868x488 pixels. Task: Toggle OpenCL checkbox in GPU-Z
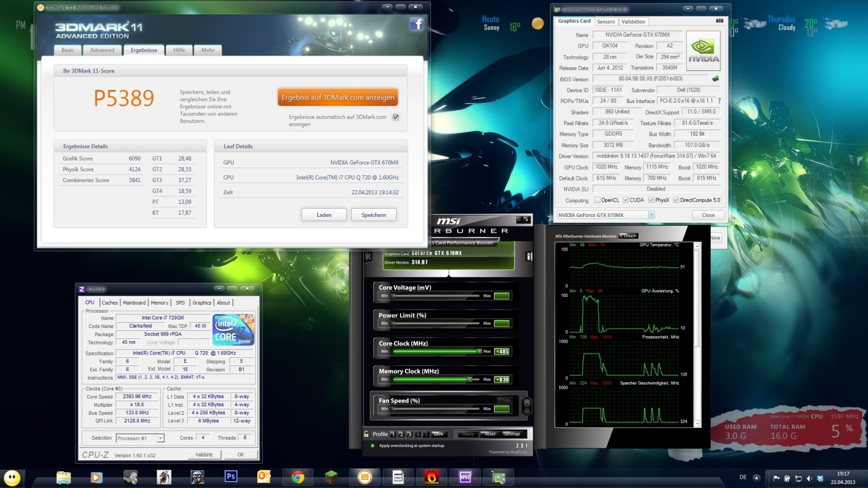(597, 200)
